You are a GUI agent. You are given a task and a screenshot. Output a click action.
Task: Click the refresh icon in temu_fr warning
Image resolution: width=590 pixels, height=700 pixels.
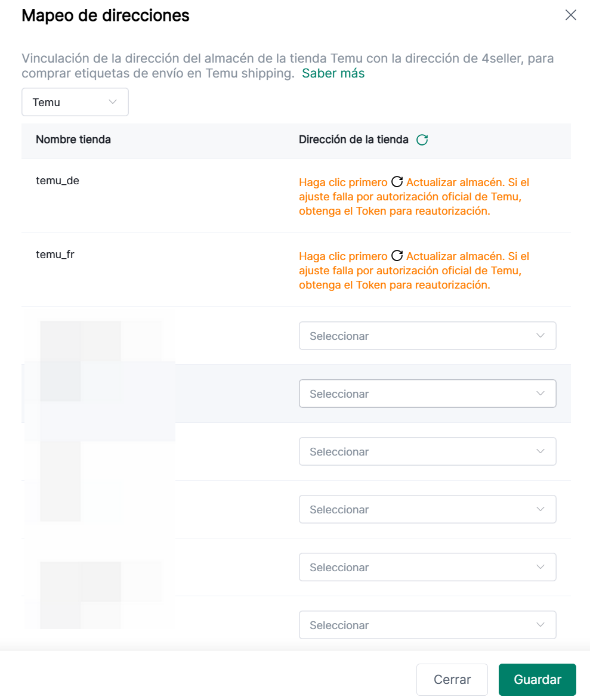click(397, 256)
